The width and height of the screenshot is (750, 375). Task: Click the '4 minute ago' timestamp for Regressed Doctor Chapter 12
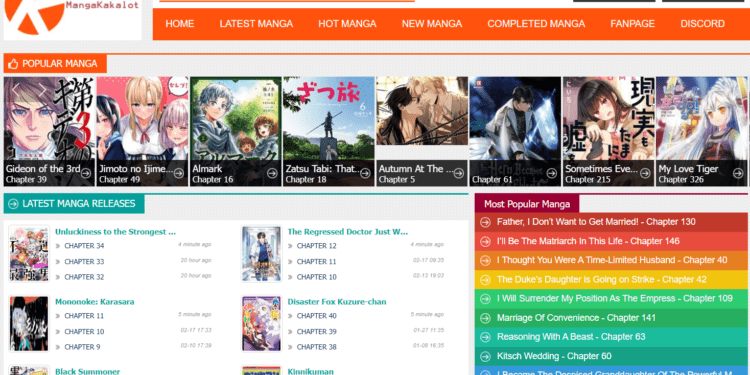427,244
